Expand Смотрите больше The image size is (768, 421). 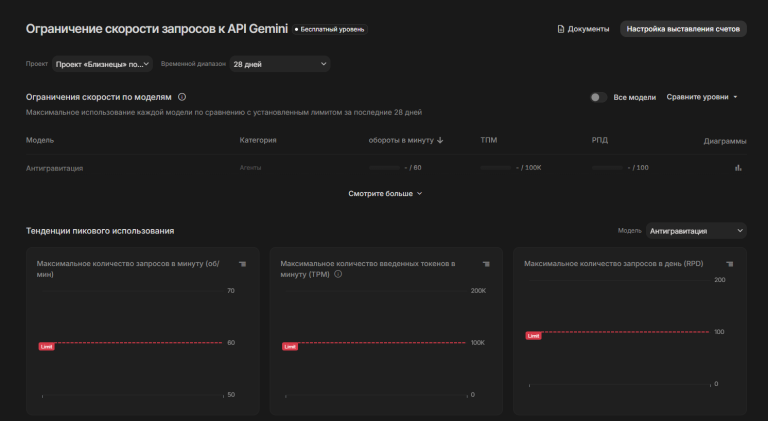coord(385,194)
